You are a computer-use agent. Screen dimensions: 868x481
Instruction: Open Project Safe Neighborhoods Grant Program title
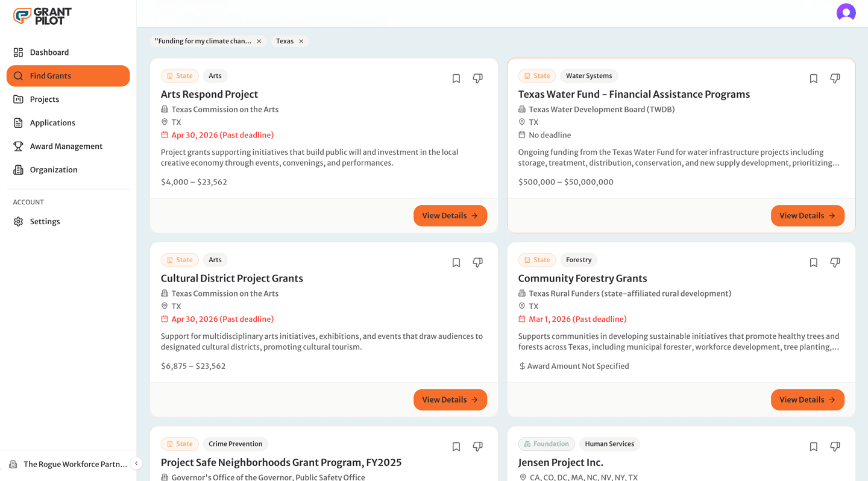281,463
